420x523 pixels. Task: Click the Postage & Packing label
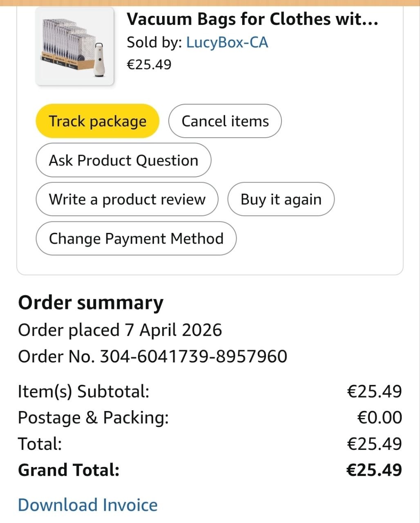click(x=93, y=418)
